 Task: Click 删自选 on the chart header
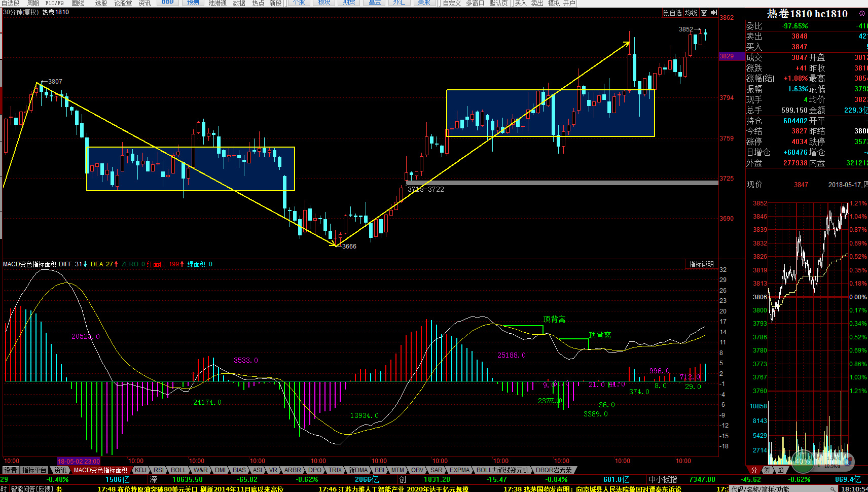click(x=673, y=13)
